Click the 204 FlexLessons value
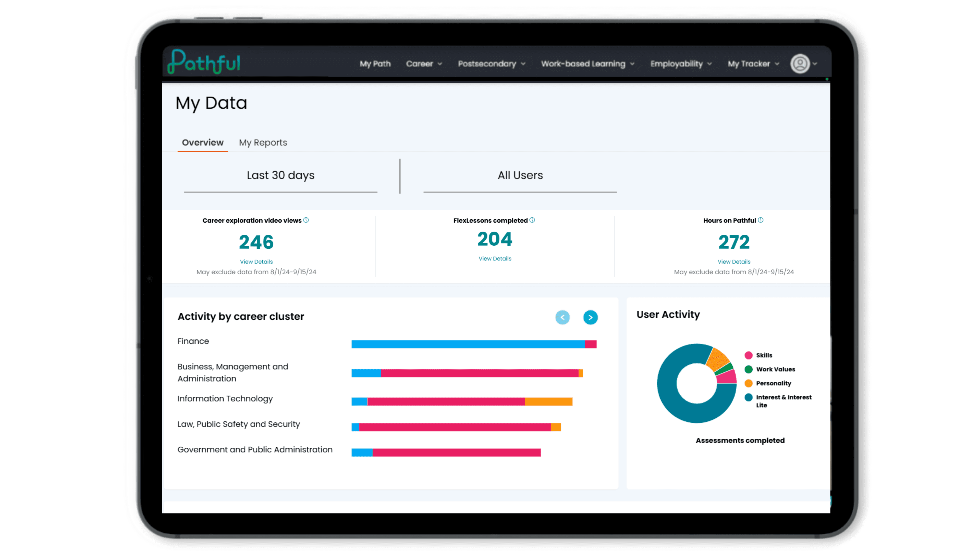Screen dimensions: 980x551 tap(495, 239)
